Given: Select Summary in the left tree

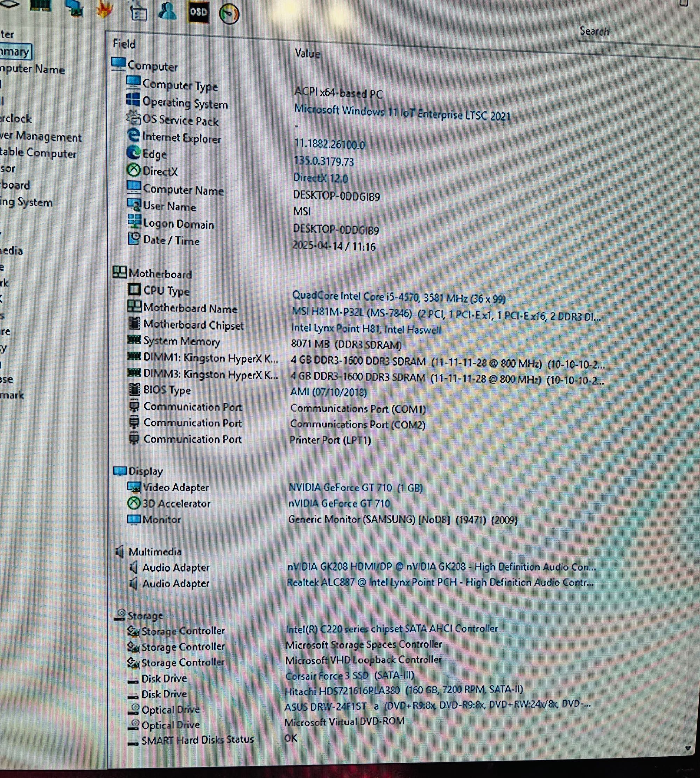Looking at the screenshot, I should [x=15, y=51].
